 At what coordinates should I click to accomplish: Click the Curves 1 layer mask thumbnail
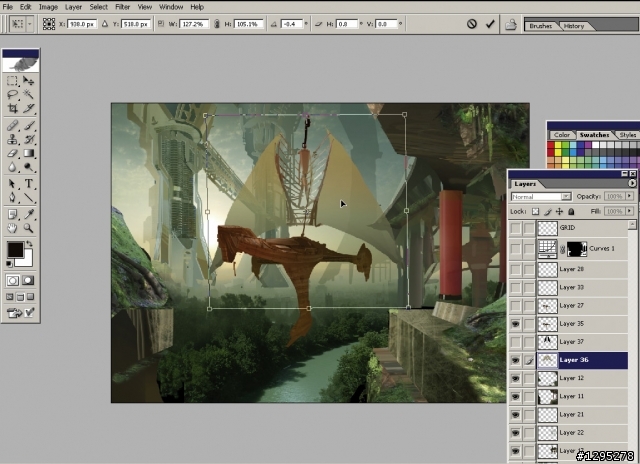[x=577, y=249]
